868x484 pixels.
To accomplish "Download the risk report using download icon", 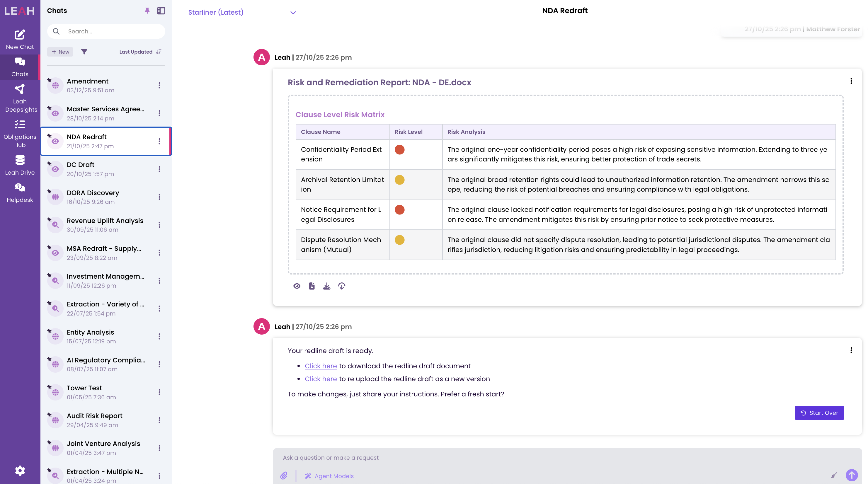I will [x=326, y=286].
